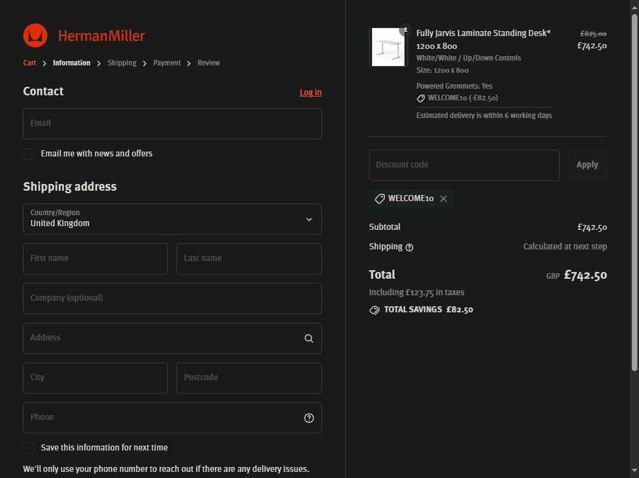Click the Log in link
Screen dimensions: 639x478
(311, 93)
